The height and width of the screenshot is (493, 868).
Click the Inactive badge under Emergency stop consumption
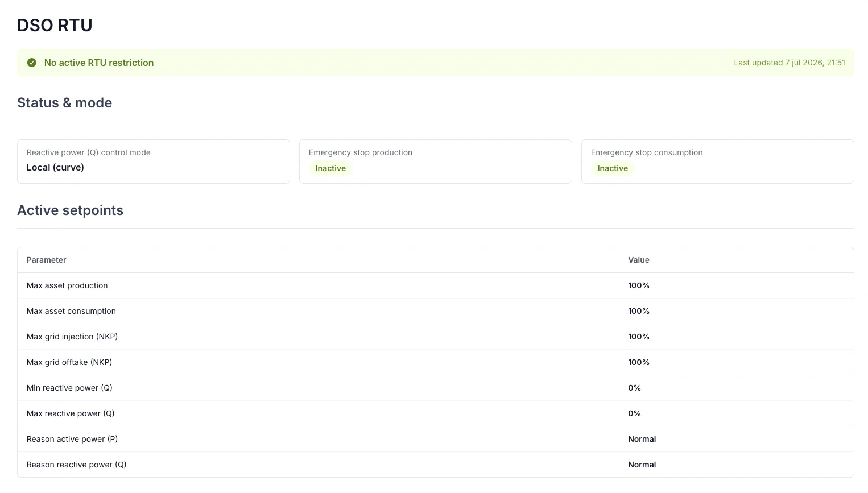tap(613, 168)
